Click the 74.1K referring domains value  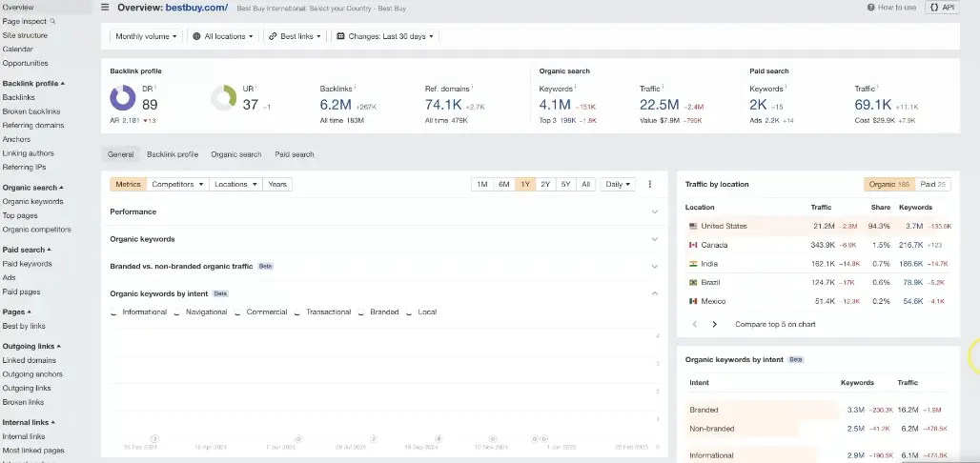click(x=443, y=105)
